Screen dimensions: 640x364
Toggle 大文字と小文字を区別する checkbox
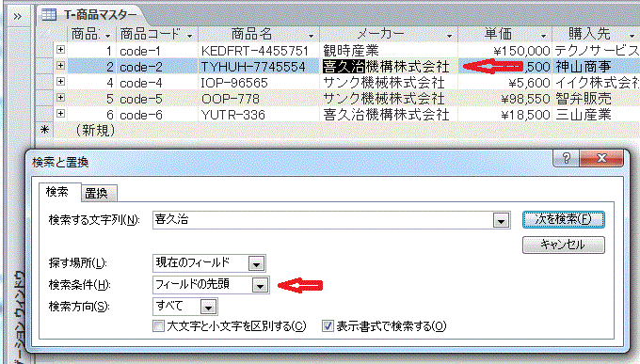pyautogui.click(x=158, y=326)
